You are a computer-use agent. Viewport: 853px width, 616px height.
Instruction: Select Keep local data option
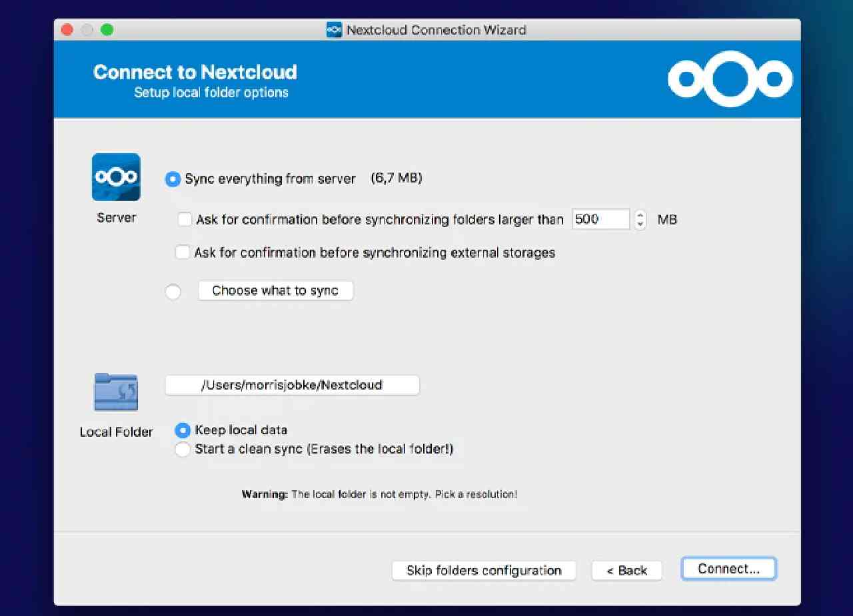[x=182, y=430]
